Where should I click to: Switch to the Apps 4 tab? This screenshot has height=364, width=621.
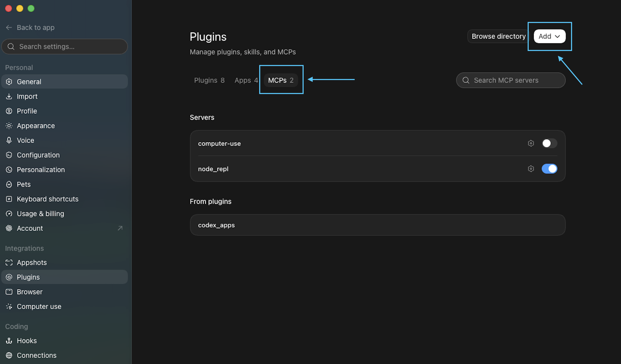pos(246,80)
